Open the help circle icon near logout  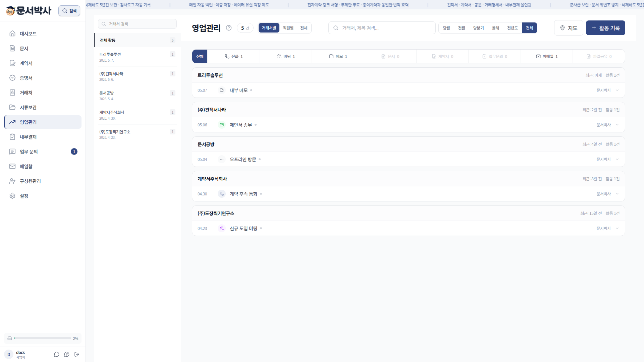[x=67, y=354]
